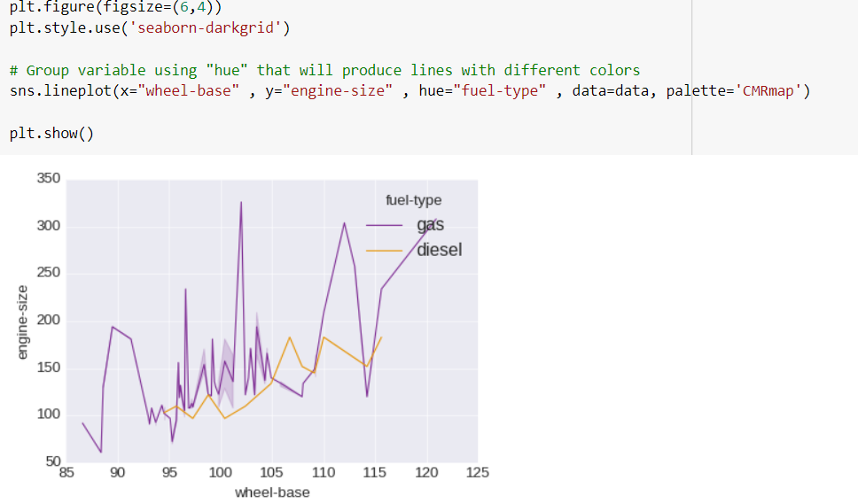
Task: Click the "wheel-base" x-axis label below the plot
Action: click(272, 492)
